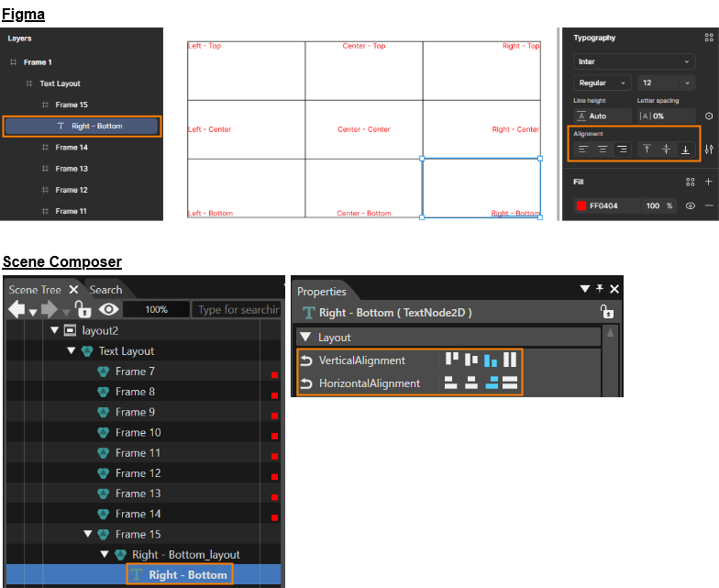Select align top vertical icon in Figma
Screen dimensions: 719x588
647,149
